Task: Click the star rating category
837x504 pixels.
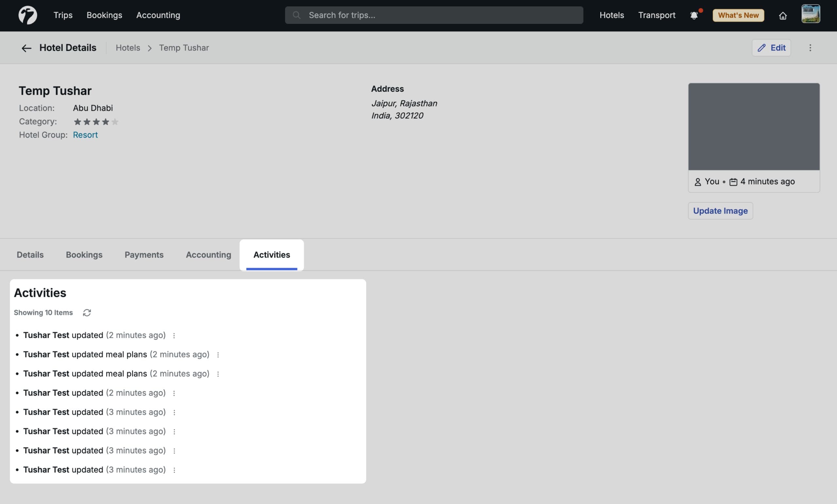Action: click(96, 122)
